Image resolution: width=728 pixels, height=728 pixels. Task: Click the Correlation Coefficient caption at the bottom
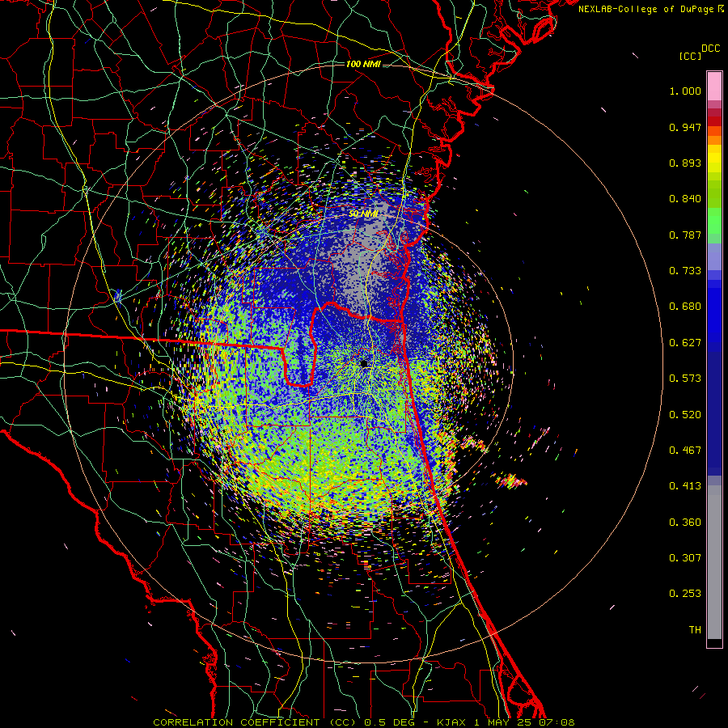tap(364, 722)
